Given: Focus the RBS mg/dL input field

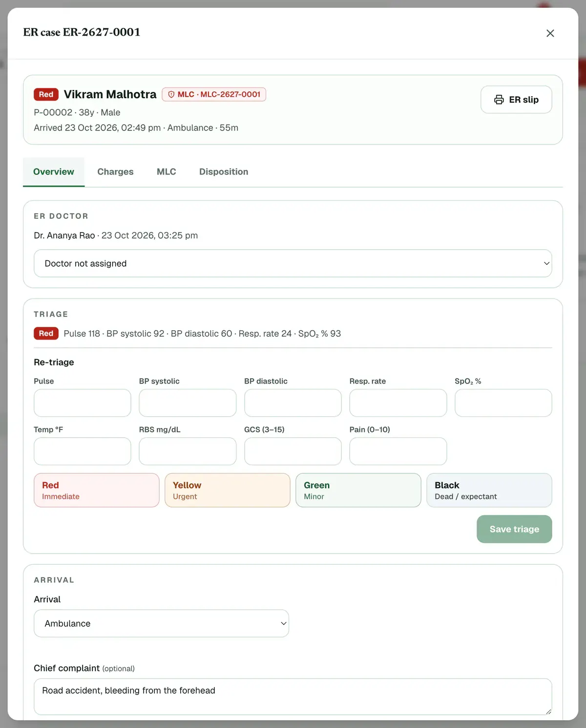Looking at the screenshot, I should click(x=188, y=451).
